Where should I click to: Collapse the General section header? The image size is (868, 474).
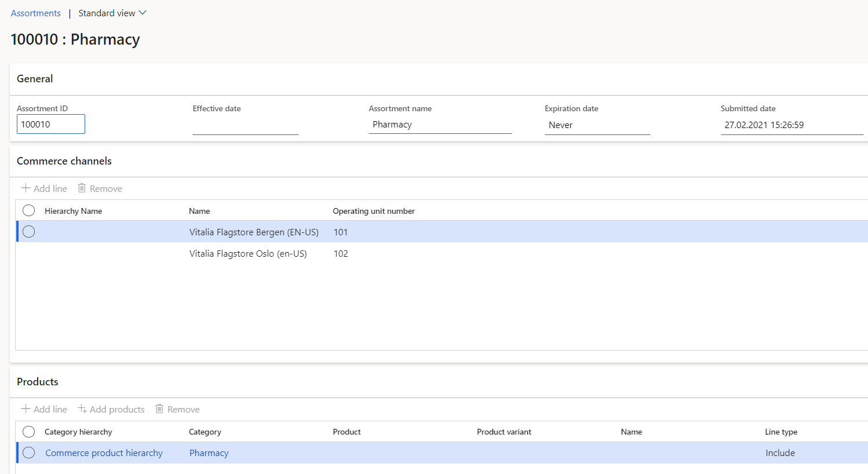pos(35,79)
